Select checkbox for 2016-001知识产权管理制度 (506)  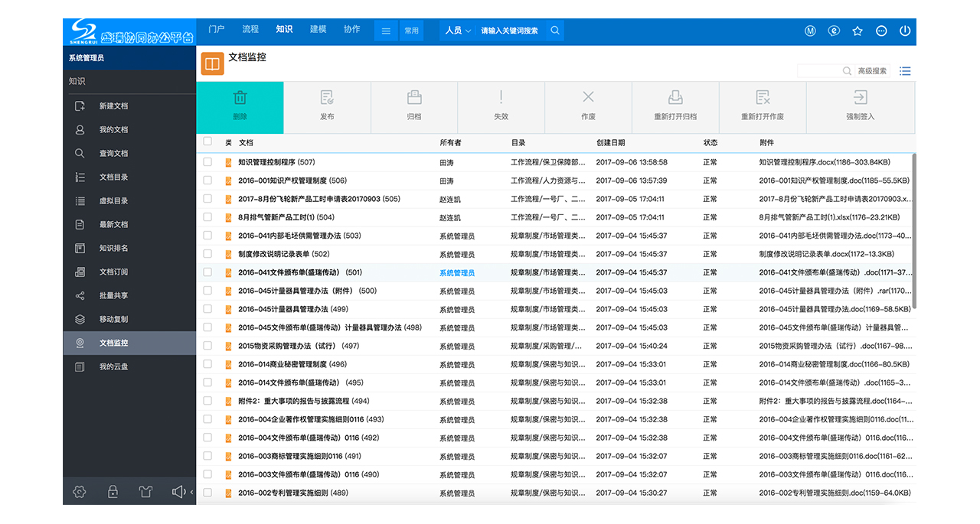(x=207, y=181)
